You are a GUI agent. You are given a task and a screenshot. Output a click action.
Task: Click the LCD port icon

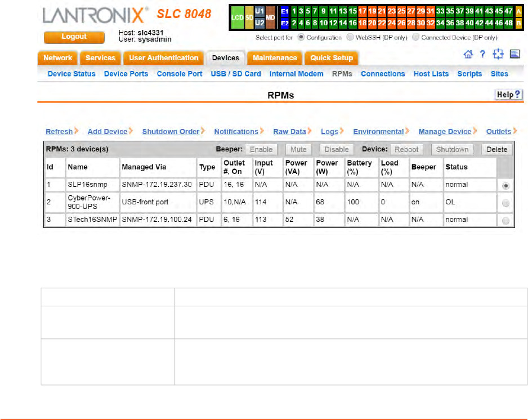[x=237, y=17]
